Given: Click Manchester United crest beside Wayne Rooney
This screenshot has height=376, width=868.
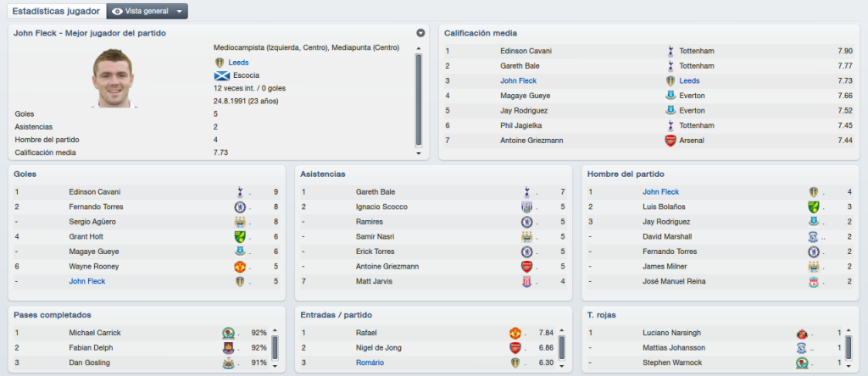Looking at the screenshot, I should tap(240, 267).
